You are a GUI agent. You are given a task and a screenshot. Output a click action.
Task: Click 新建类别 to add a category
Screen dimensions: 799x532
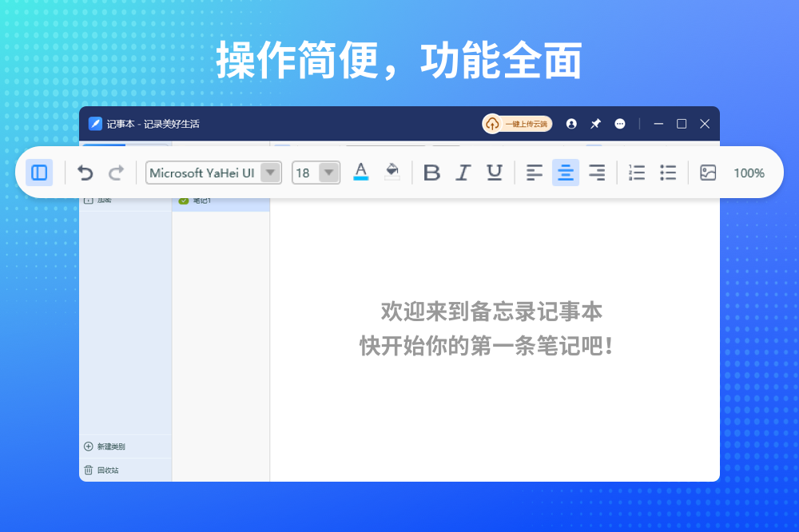105,447
